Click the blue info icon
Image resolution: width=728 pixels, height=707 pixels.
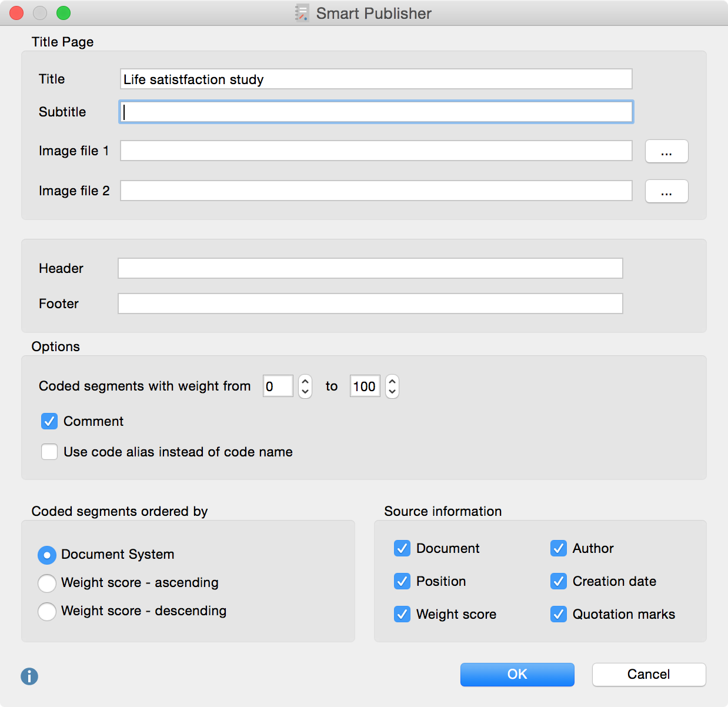point(29,676)
